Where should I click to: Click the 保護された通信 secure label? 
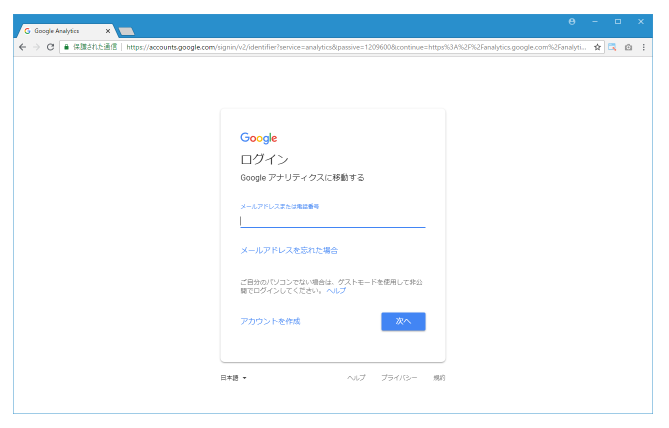point(95,47)
